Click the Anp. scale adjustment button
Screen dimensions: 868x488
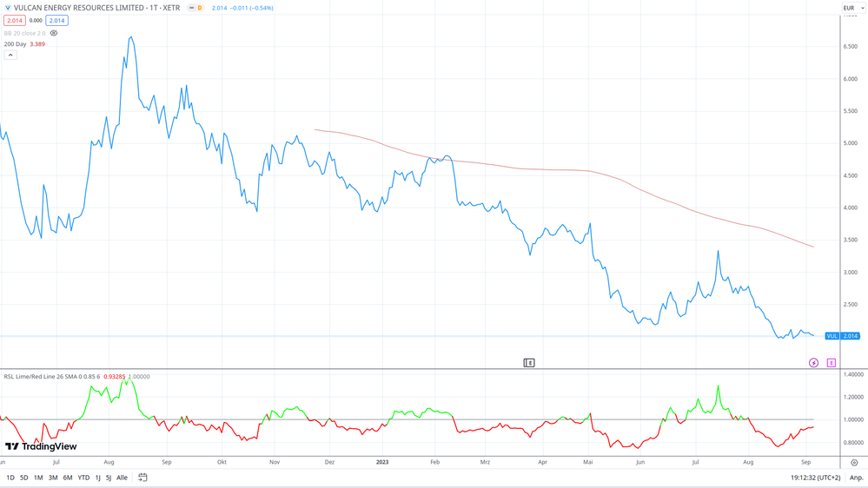(856, 478)
